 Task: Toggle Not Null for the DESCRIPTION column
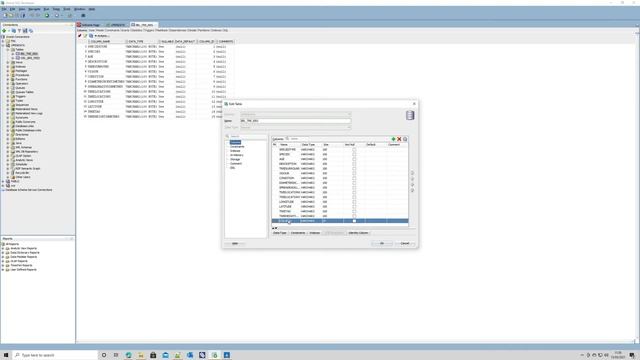tap(354, 164)
